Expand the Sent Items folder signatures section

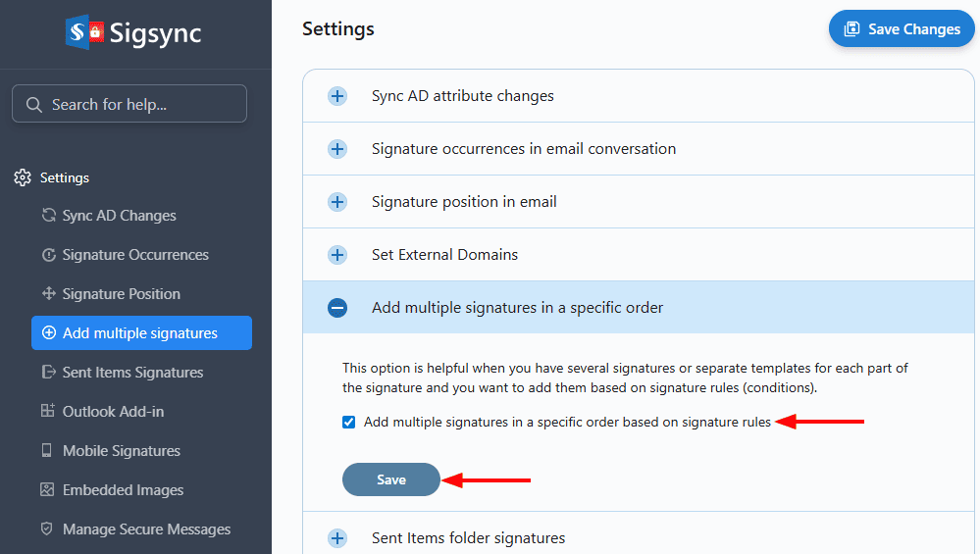337,538
